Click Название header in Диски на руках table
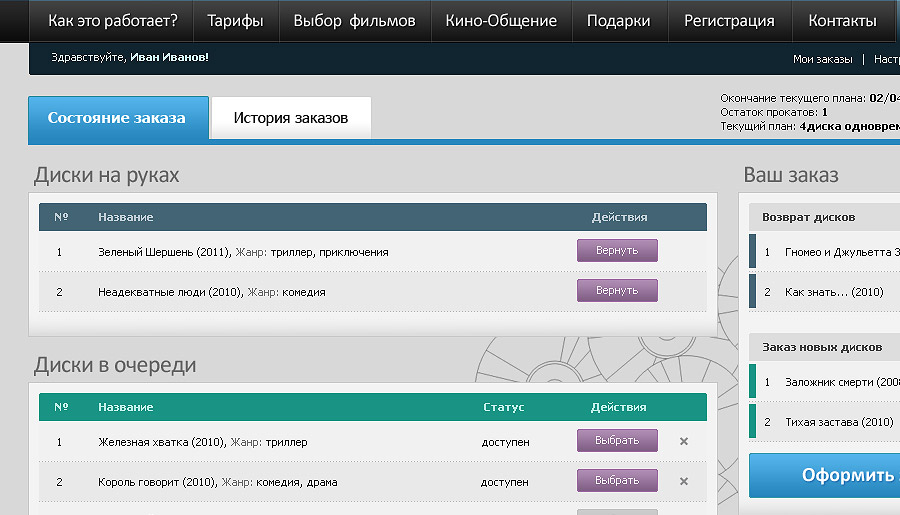This screenshot has width=900, height=515. tap(126, 217)
